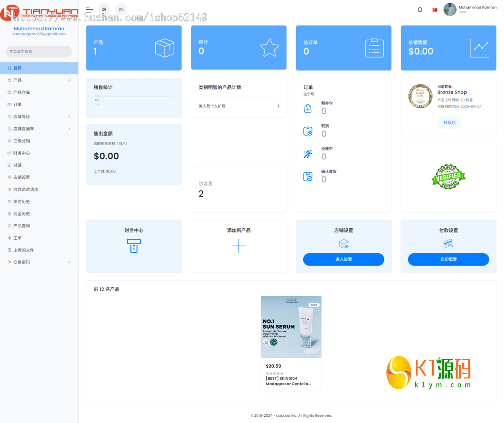504x423 pixels.
Task: Expand the 店铺等级 sidebar submenu
Action: click(39, 117)
